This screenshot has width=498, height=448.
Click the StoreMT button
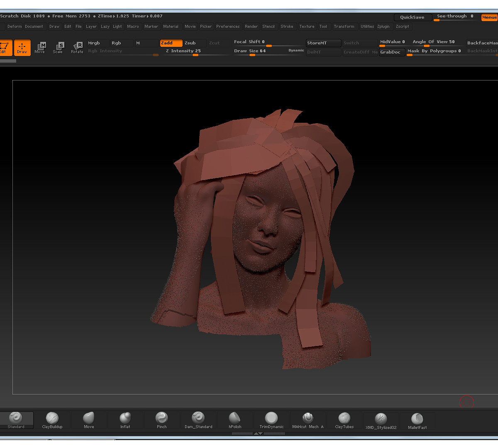[x=324, y=43]
